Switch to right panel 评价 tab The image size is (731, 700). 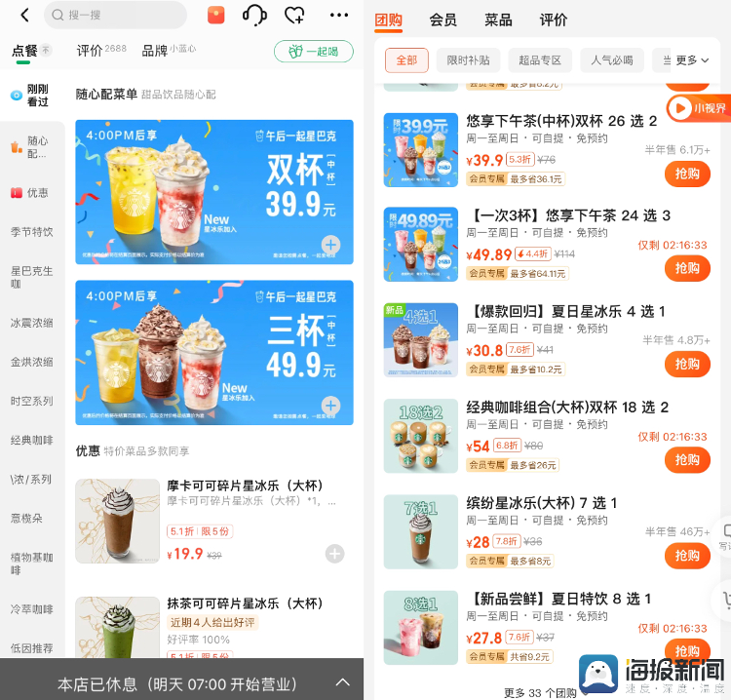pyautogui.click(x=554, y=20)
